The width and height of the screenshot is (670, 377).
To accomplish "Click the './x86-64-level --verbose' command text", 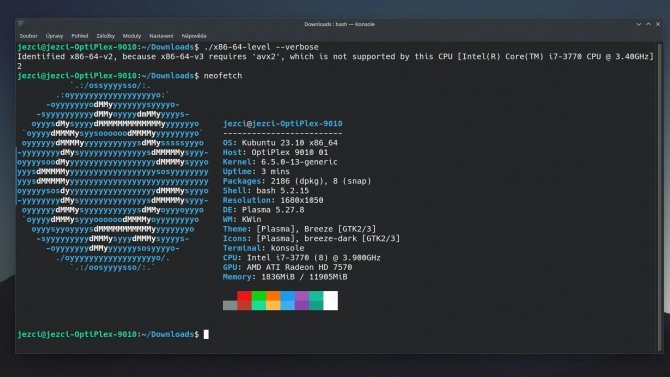I will 261,47.
